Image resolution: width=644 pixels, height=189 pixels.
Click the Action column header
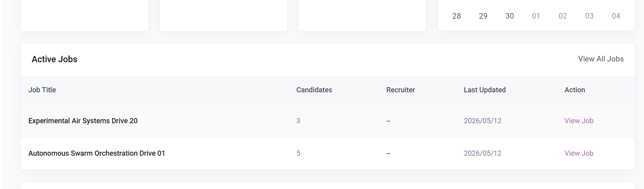click(x=575, y=90)
